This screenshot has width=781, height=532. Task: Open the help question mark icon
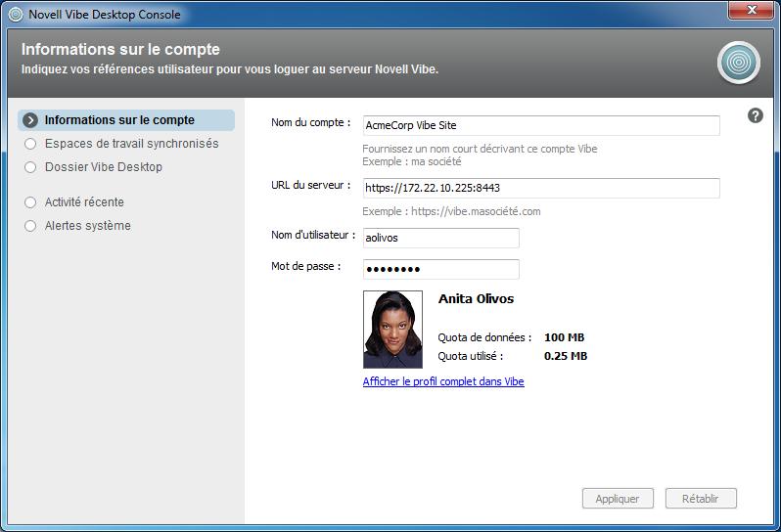[756, 116]
